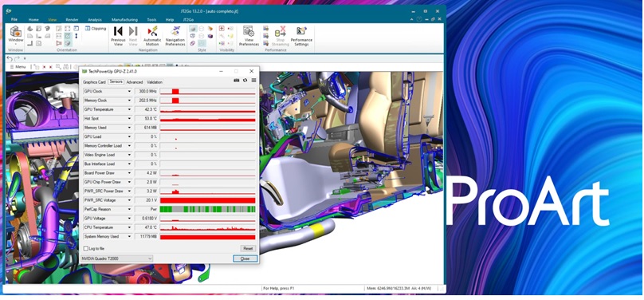Open GPU-Z hamburger menu icon
The width and height of the screenshot is (644, 300).
point(253,80)
